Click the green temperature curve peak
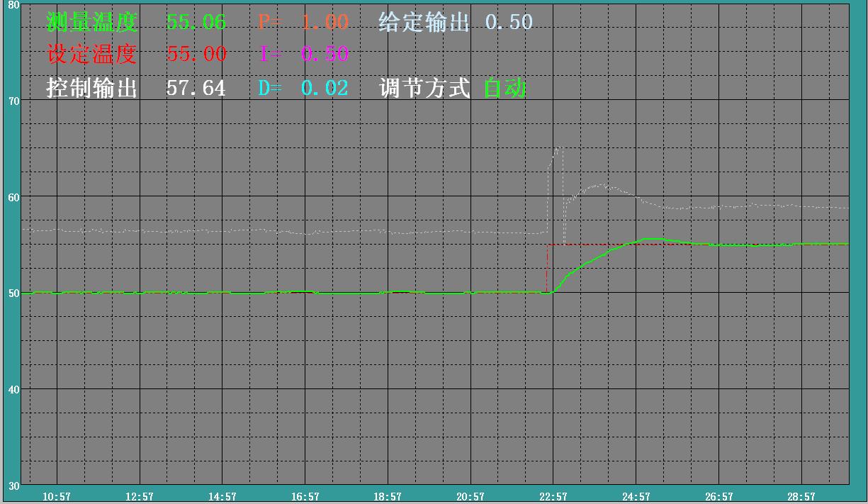 [653, 240]
